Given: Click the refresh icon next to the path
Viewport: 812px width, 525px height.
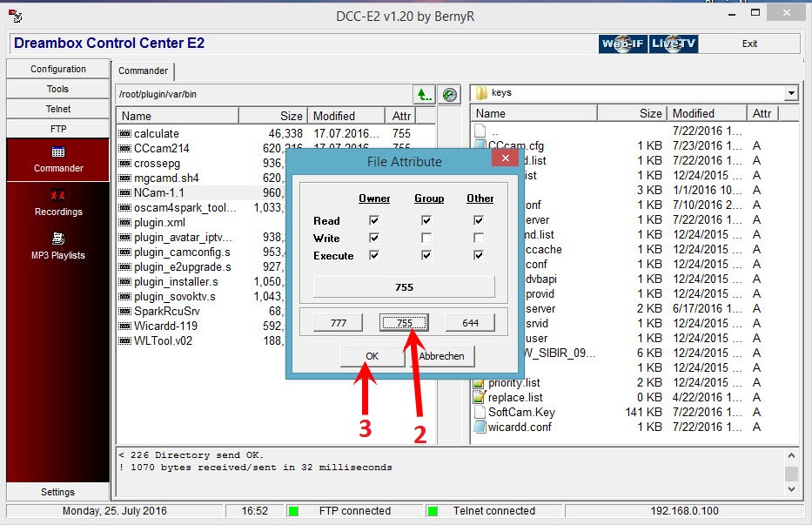Looking at the screenshot, I should 450,94.
